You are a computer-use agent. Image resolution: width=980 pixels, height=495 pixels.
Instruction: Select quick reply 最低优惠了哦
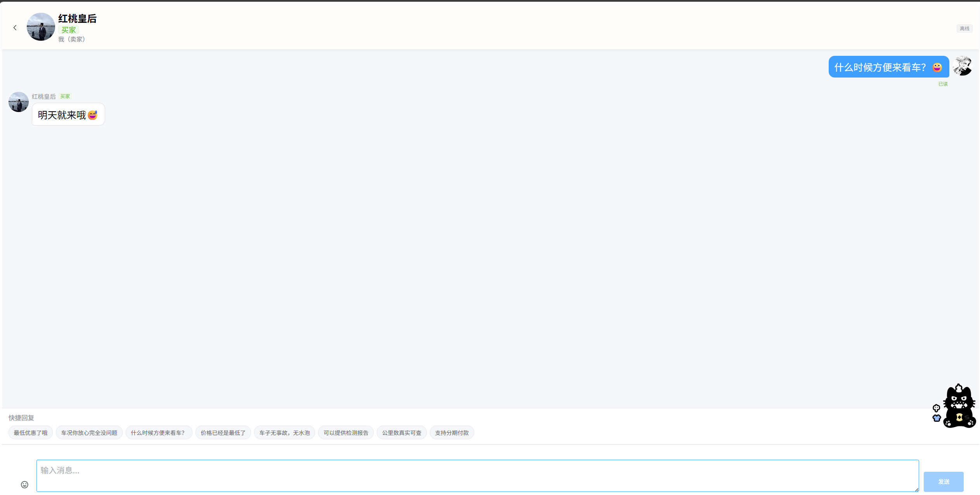31,433
